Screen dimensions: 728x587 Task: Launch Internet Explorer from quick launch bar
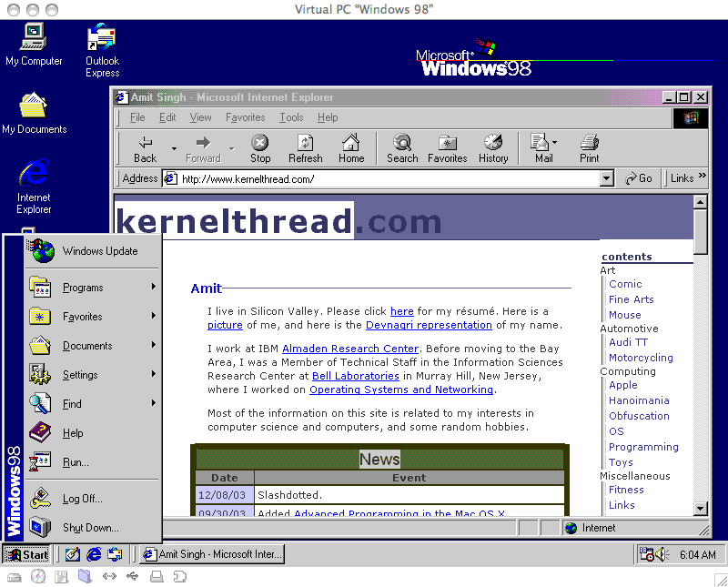pos(94,554)
